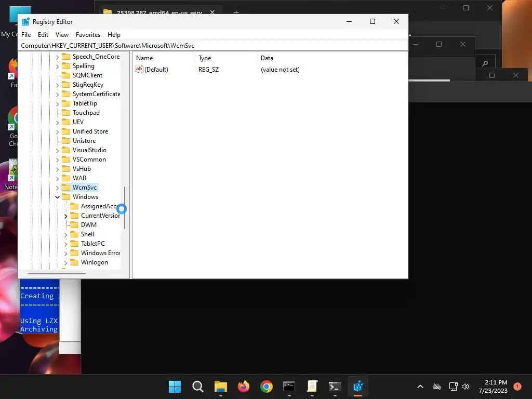Screen dimensions: 532x399
Task: Select the AssignedAccess folder icon
Action: 74,206
